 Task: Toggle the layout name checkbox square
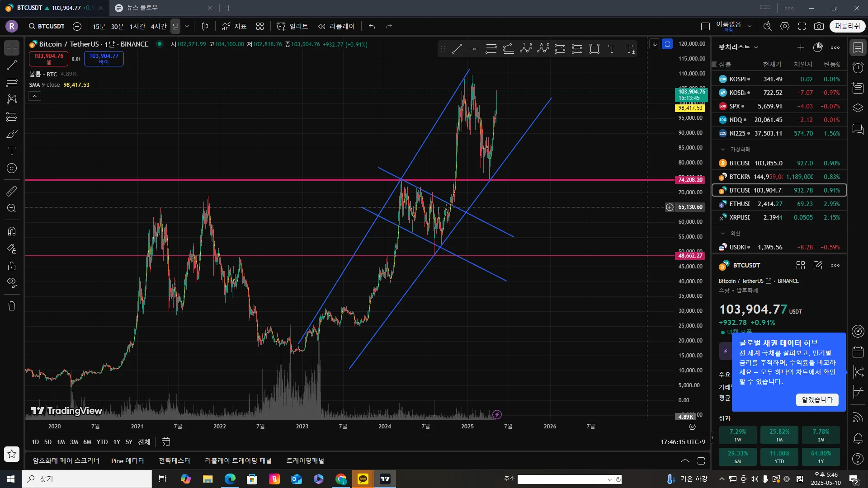pyautogui.click(x=705, y=26)
